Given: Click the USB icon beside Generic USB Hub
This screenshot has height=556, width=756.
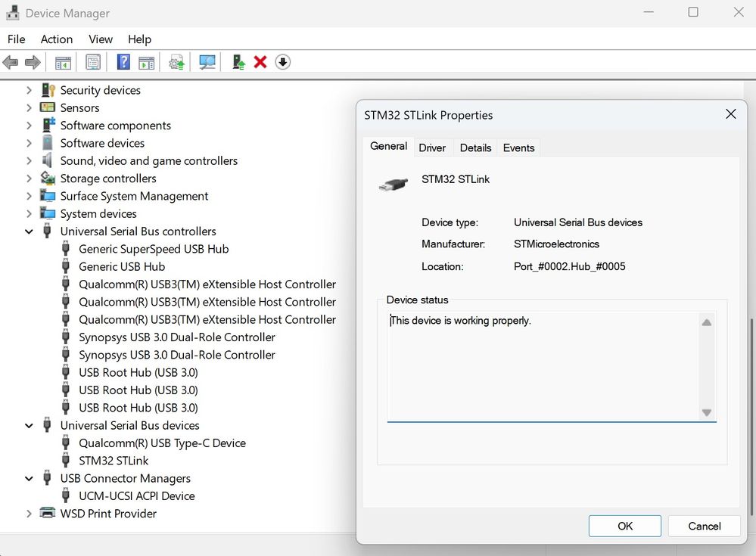Looking at the screenshot, I should coord(66,266).
